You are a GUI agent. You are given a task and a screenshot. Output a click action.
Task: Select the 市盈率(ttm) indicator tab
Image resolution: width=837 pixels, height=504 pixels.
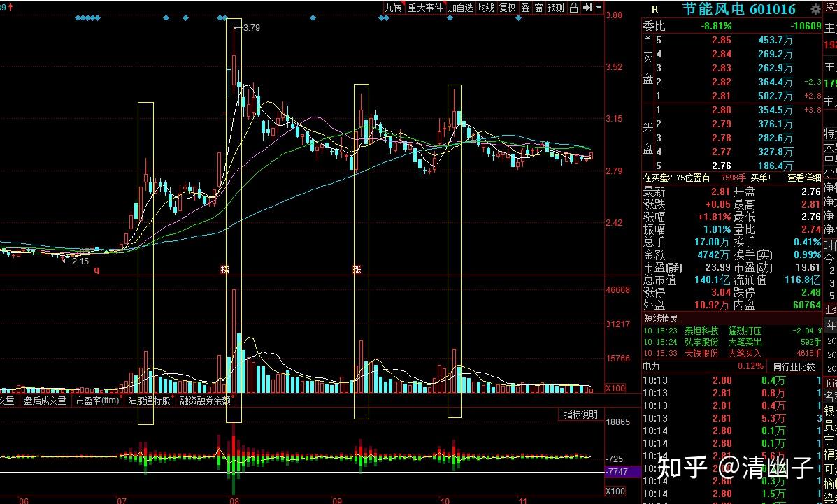97,401
